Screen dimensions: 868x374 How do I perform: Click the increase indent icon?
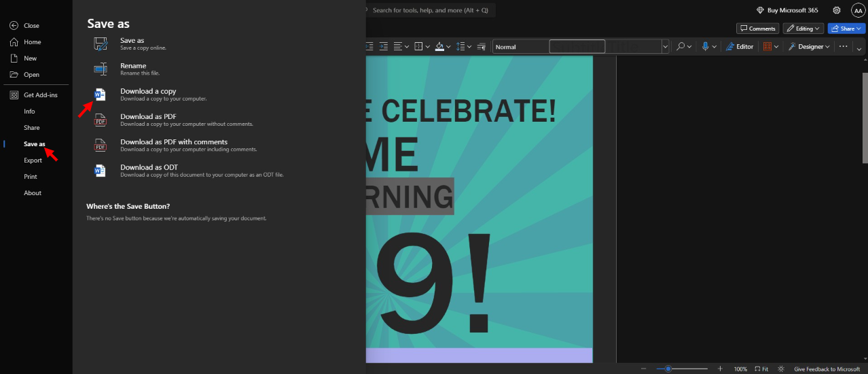(x=384, y=46)
